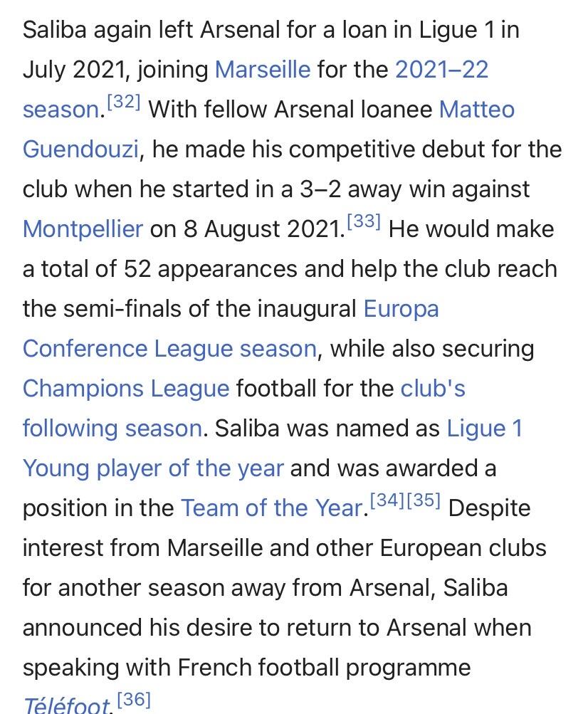Tap superscript reference 35
The height and width of the screenshot is (714, 588).
pyautogui.click(x=424, y=502)
